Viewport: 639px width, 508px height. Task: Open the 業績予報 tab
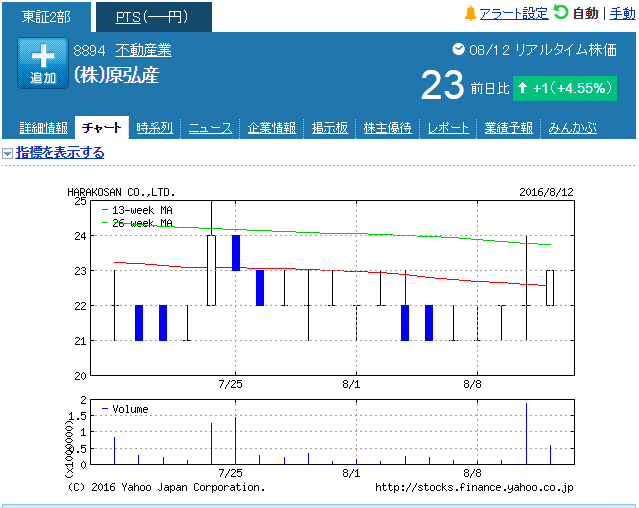(509, 128)
